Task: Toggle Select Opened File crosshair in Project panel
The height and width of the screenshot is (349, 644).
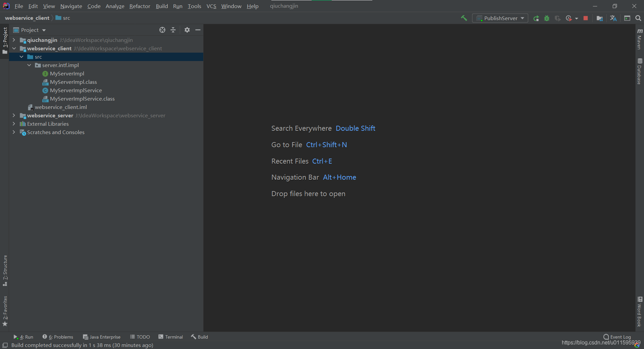Action: click(x=162, y=30)
